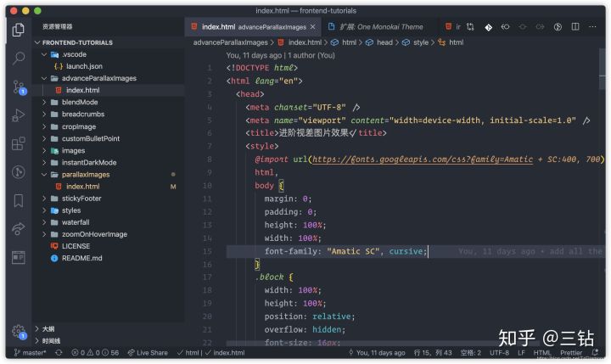Open the Extensions view icon
611x364 pixels.
[19, 143]
